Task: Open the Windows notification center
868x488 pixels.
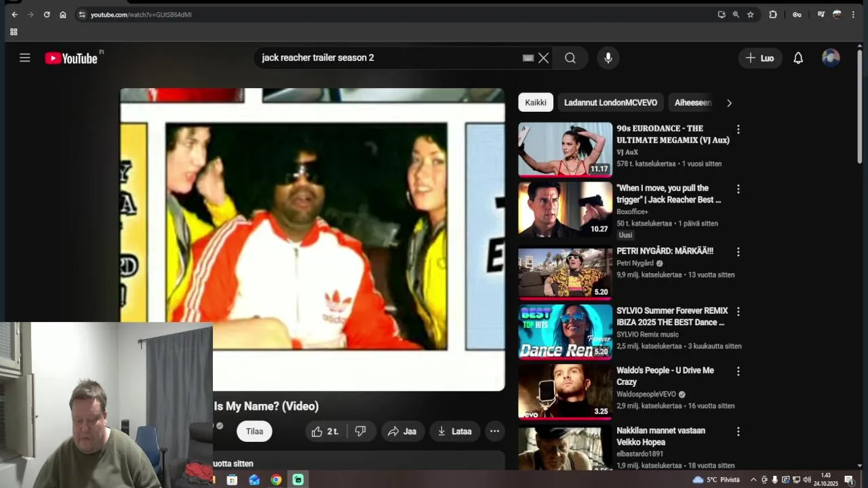Action: pyautogui.click(x=849, y=480)
